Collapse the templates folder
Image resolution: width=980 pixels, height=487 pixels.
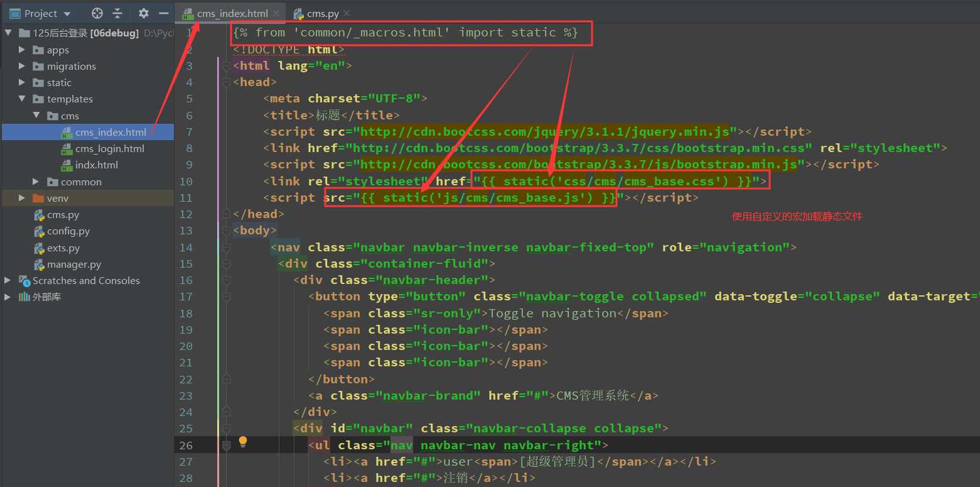pos(22,99)
